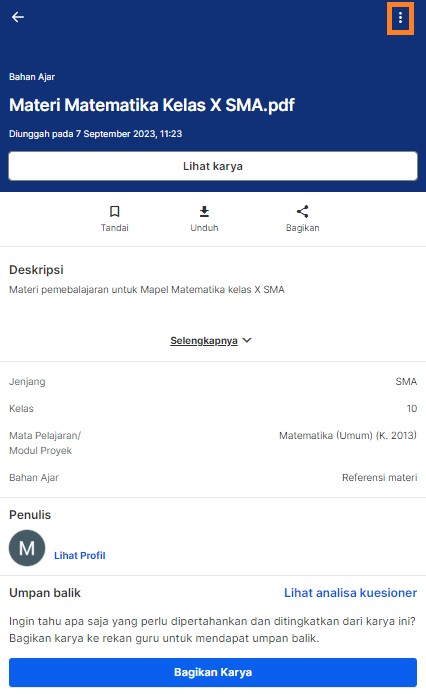The height and width of the screenshot is (694, 426).
Task: Tap the Tandai bookmark icon
Action: [x=115, y=212]
